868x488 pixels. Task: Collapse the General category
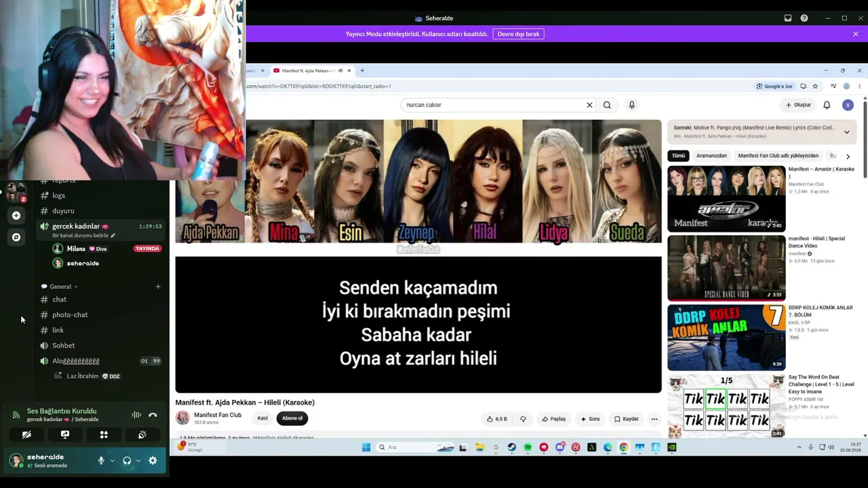point(60,287)
